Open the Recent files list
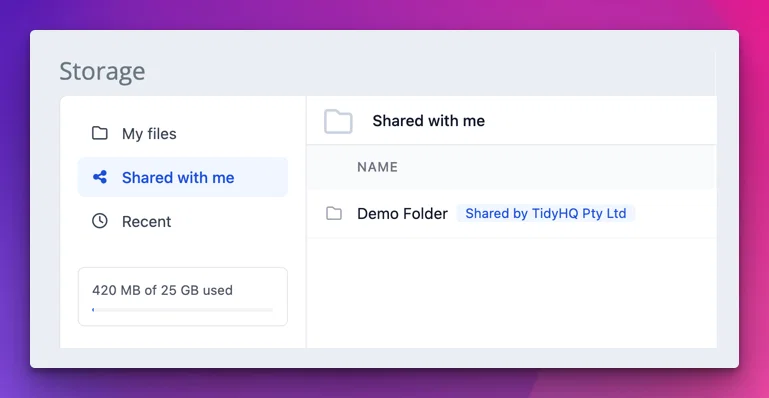The height and width of the screenshot is (398, 769). (182, 221)
